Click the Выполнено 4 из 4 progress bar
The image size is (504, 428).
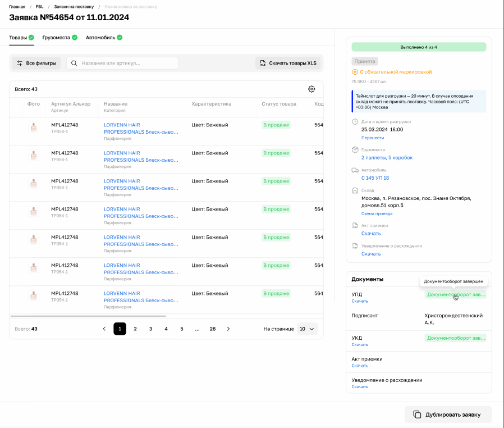click(419, 47)
